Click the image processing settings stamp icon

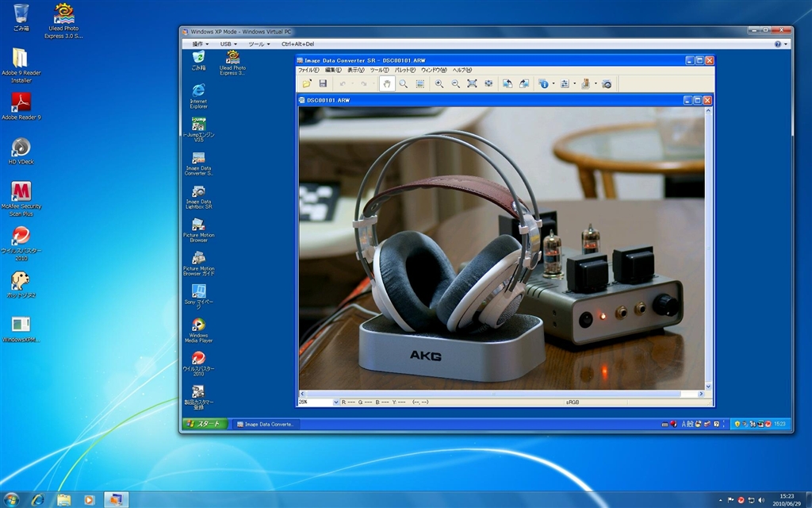586,83
